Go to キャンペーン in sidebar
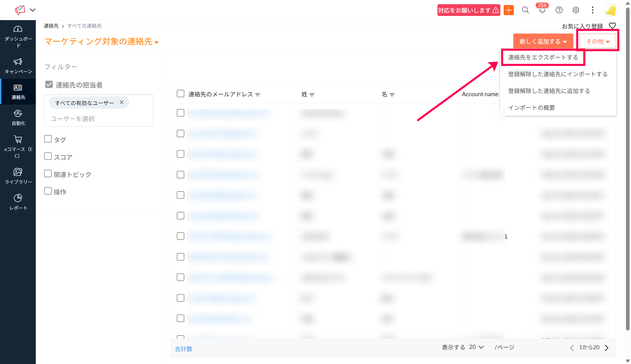This screenshot has height=364, width=631. point(18,66)
